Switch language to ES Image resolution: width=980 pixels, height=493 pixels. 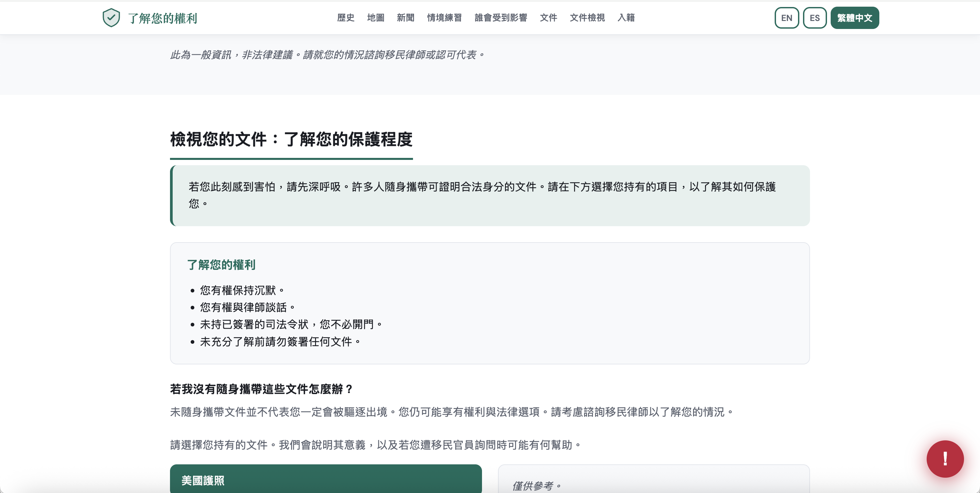[x=815, y=18]
